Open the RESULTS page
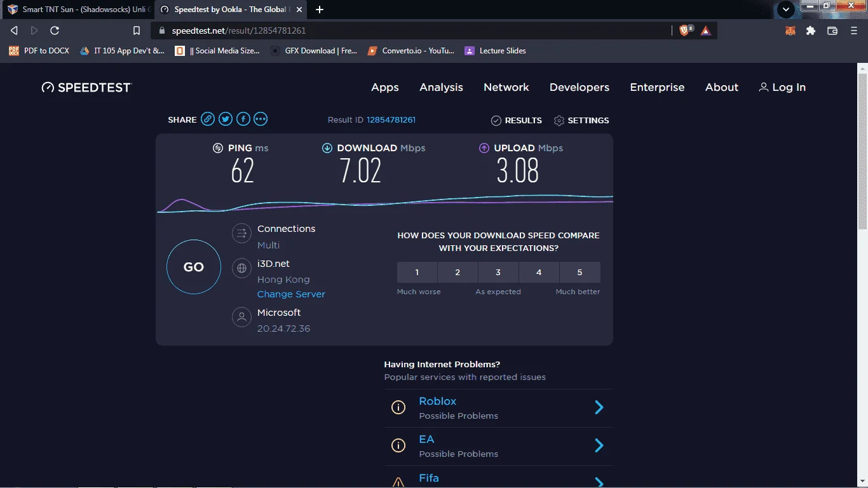Screen dimensions: 868x488 click(517, 120)
